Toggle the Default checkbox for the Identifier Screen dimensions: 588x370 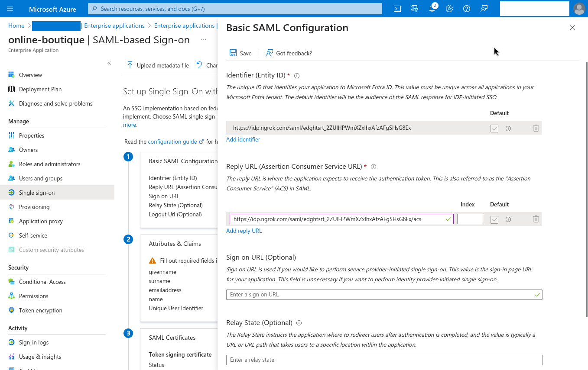[x=494, y=128]
